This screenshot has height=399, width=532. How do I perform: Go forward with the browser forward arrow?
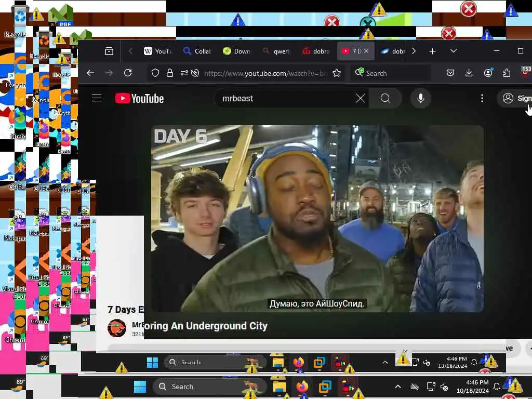(109, 73)
